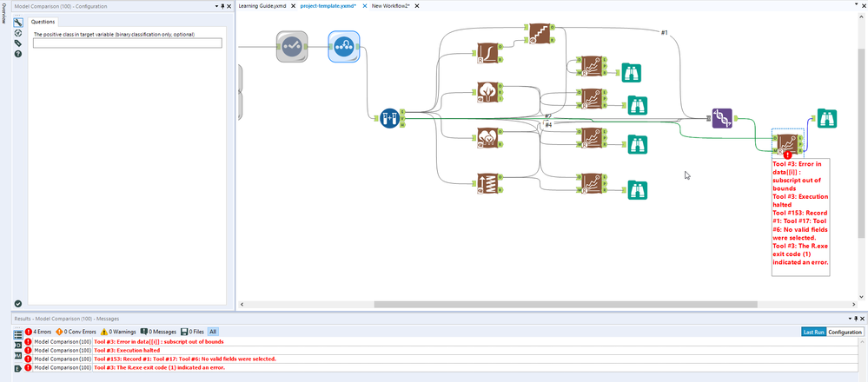
Task: Filter results by 0 Warnings
Action: (x=118, y=332)
